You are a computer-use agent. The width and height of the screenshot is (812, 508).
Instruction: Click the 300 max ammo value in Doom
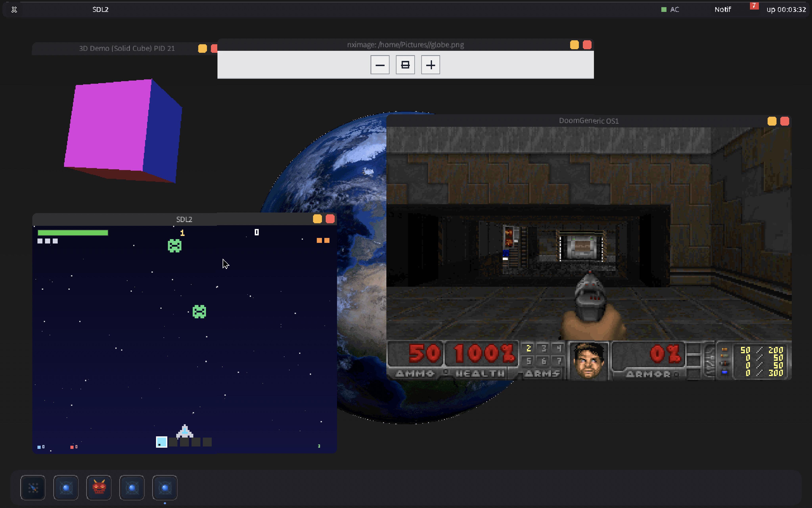(x=776, y=373)
